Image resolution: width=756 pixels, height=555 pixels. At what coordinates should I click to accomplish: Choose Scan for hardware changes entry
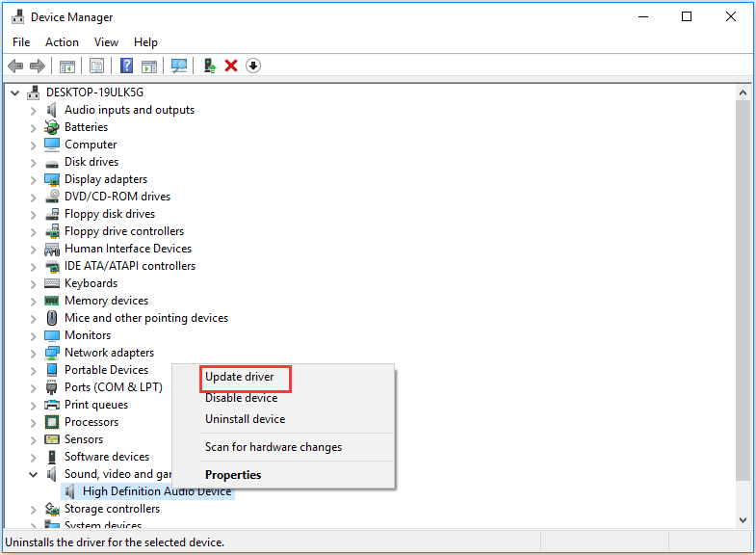pos(282,447)
